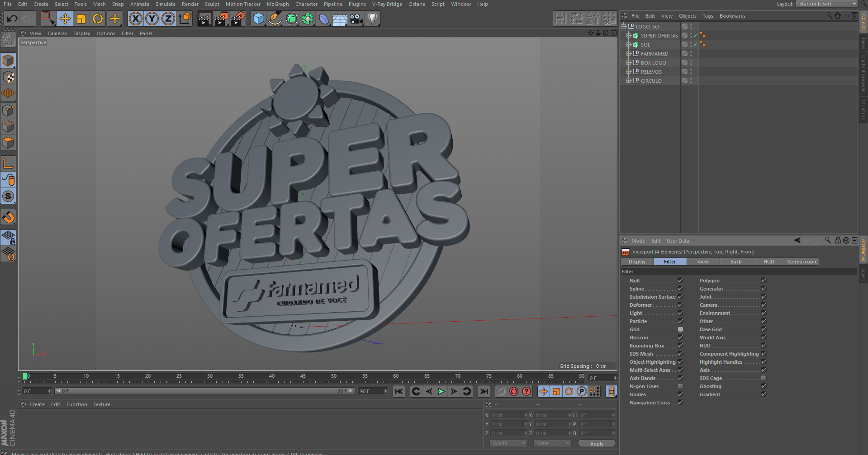The width and height of the screenshot is (868, 455).
Task: Enable the Grid filter checkbox
Action: [x=680, y=329]
